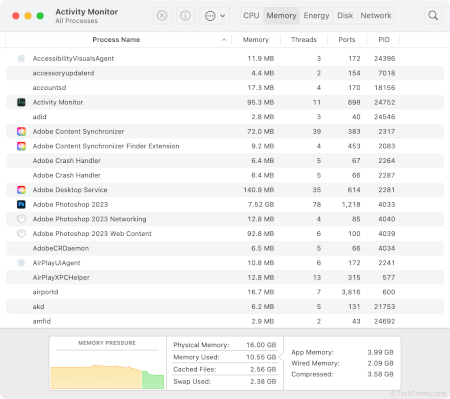Click the App Memory 3.99 GB entry
The width and height of the screenshot is (450, 399).
coord(342,352)
